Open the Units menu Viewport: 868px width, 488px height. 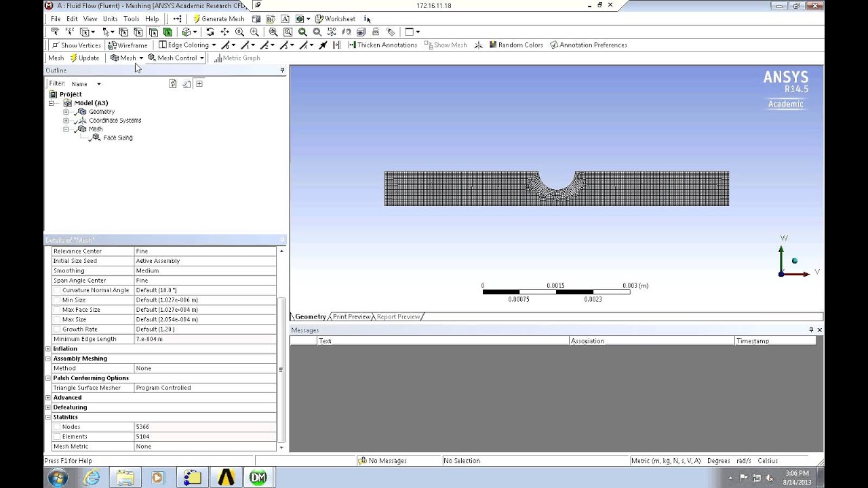(110, 19)
